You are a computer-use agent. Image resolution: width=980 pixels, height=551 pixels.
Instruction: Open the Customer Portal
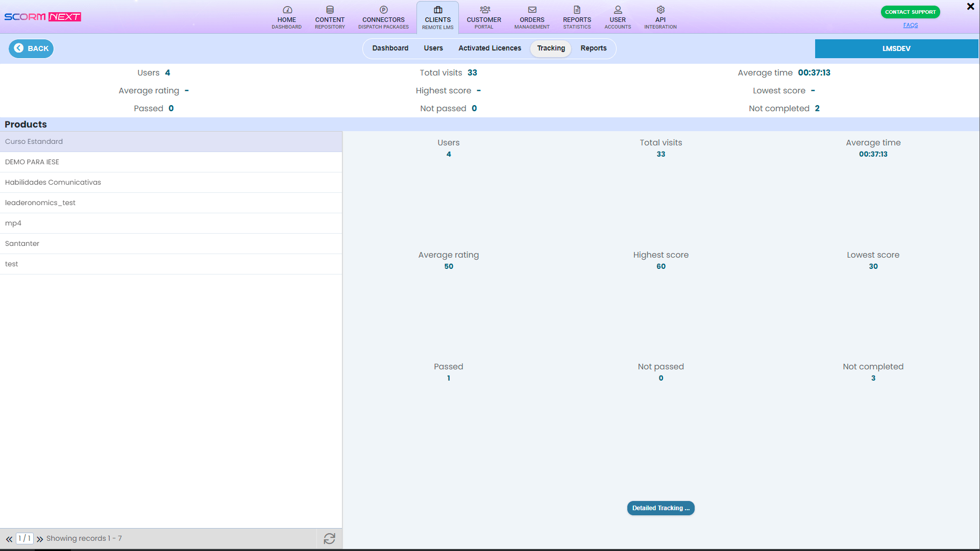[483, 17]
